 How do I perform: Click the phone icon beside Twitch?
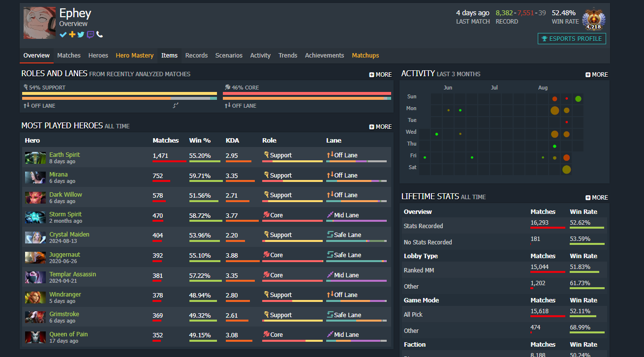point(100,34)
